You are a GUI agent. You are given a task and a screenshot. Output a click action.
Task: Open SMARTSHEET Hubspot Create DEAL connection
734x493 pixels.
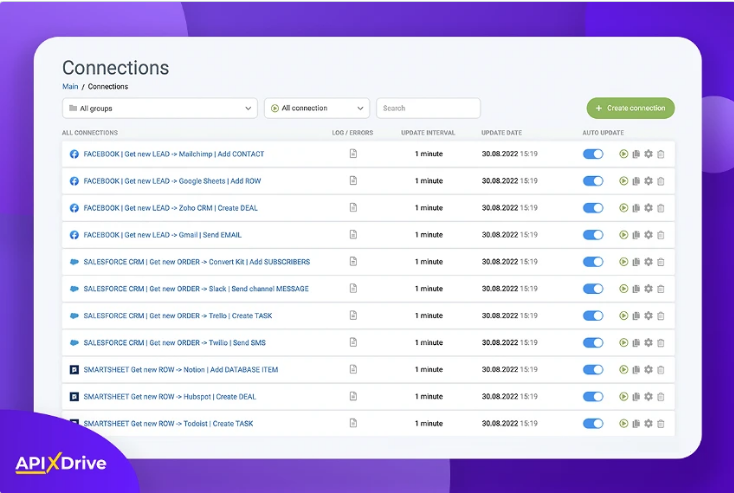click(170, 397)
